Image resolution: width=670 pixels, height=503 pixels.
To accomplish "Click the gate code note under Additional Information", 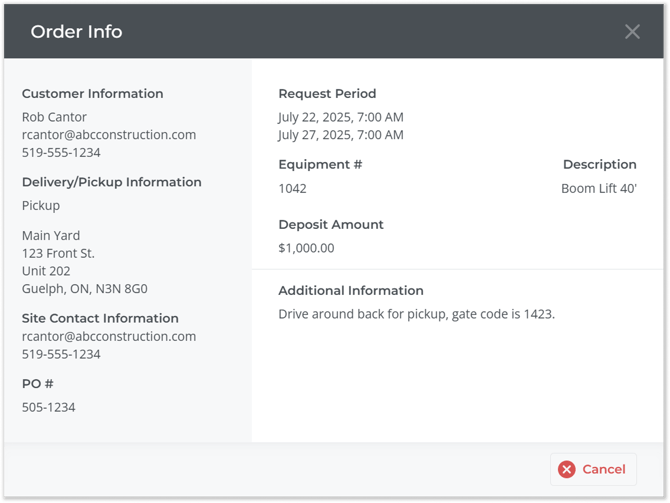I will (416, 314).
